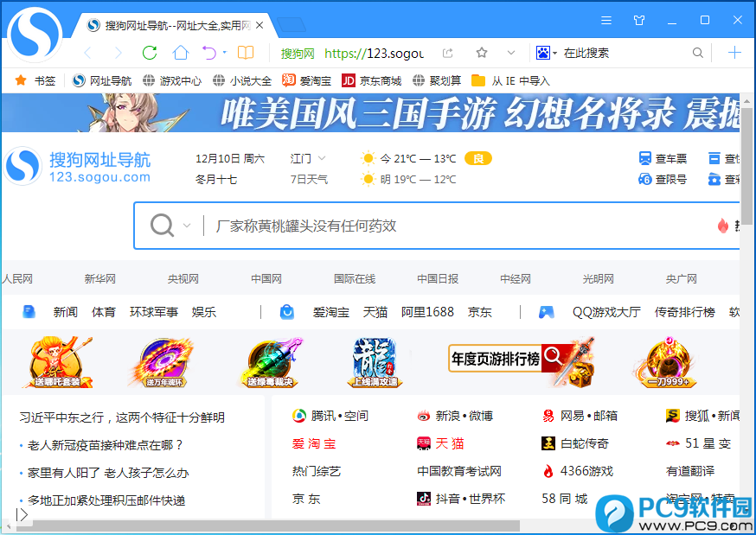Screen dimensions: 756x535
Task: Open 腾讯•空间 site link
Action: click(330, 416)
